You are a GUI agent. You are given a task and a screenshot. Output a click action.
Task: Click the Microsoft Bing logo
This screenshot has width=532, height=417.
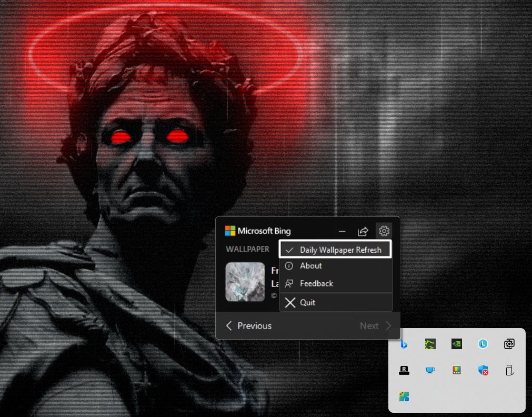pyautogui.click(x=258, y=231)
